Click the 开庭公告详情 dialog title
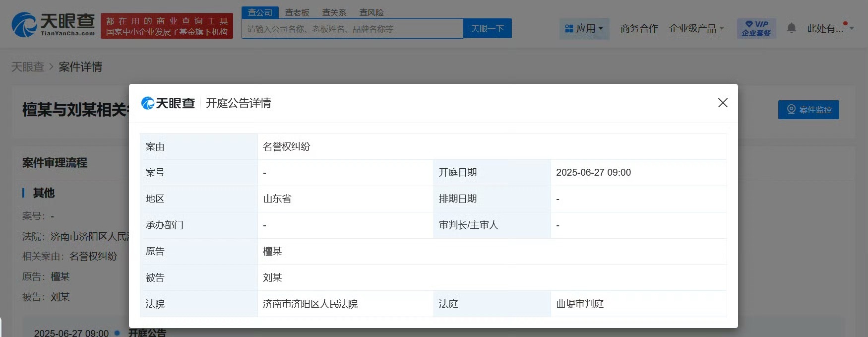 pos(239,103)
